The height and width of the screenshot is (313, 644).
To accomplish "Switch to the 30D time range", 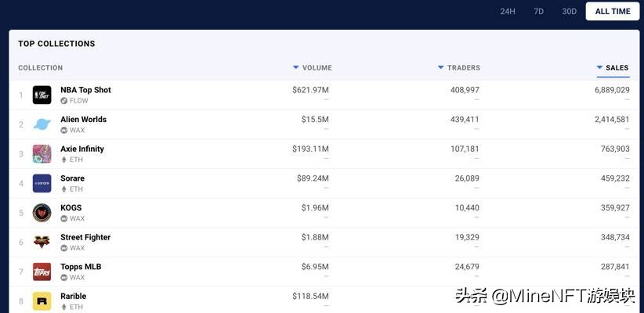I will point(570,12).
